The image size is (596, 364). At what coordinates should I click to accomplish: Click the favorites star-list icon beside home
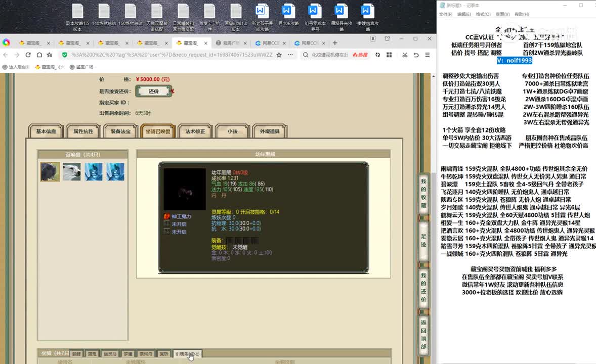pyautogui.click(x=50, y=55)
